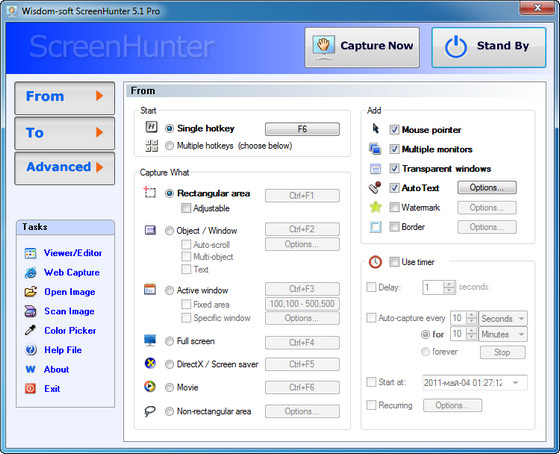Click the Help File link
The image size is (560, 454).
(x=63, y=350)
